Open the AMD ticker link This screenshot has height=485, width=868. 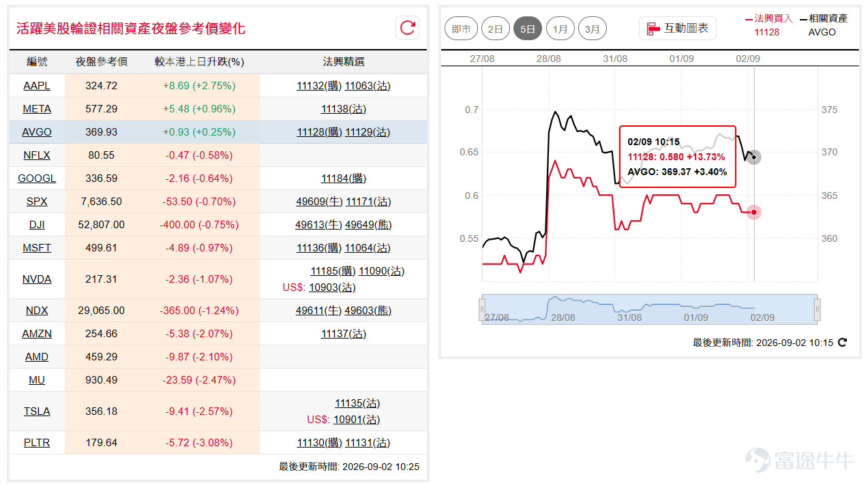tap(37, 357)
